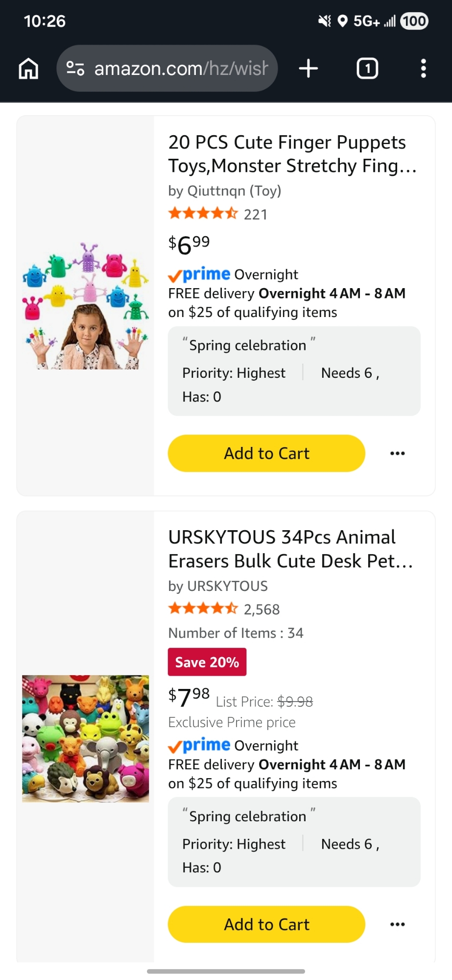This screenshot has width=452, height=980.
Task: Open more options for Animal Erasers item
Action: pyautogui.click(x=397, y=925)
